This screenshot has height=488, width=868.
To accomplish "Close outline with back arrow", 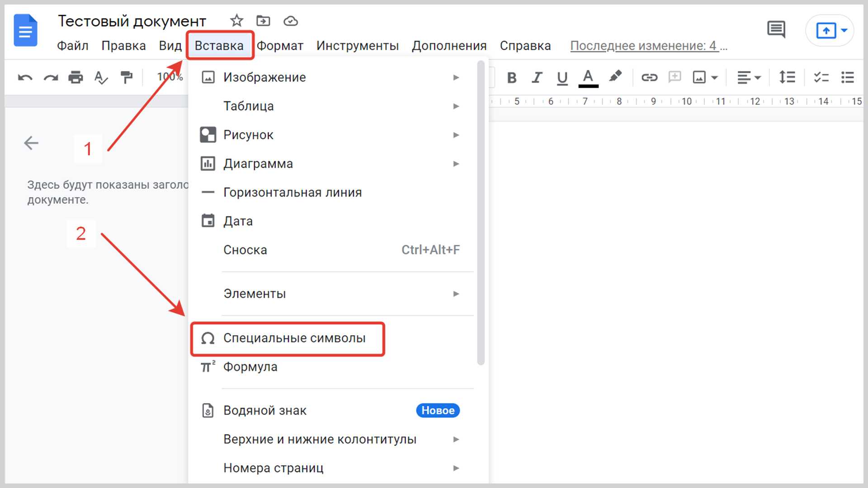I will point(31,143).
